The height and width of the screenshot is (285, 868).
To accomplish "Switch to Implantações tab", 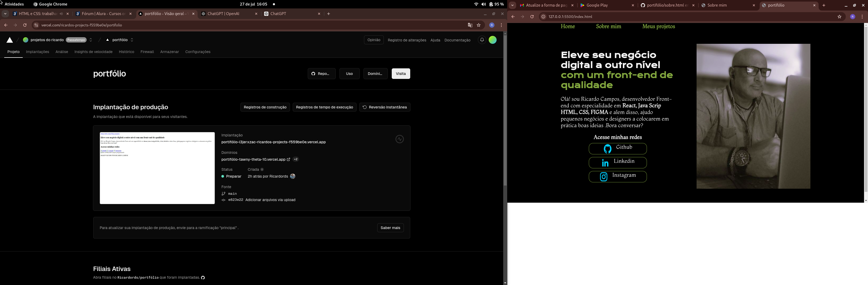I will tap(38, 52).
